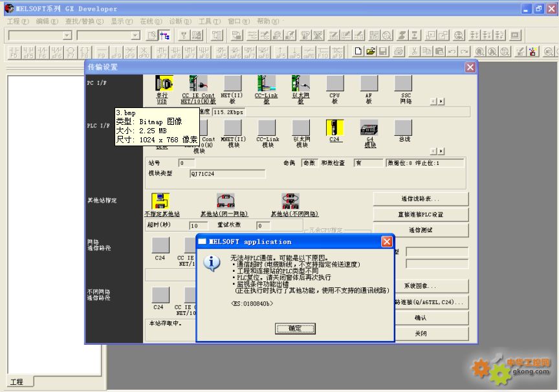The image size is (559, 392).
Task: Click the F10 ladder toolbar icon
Action: 323,52
